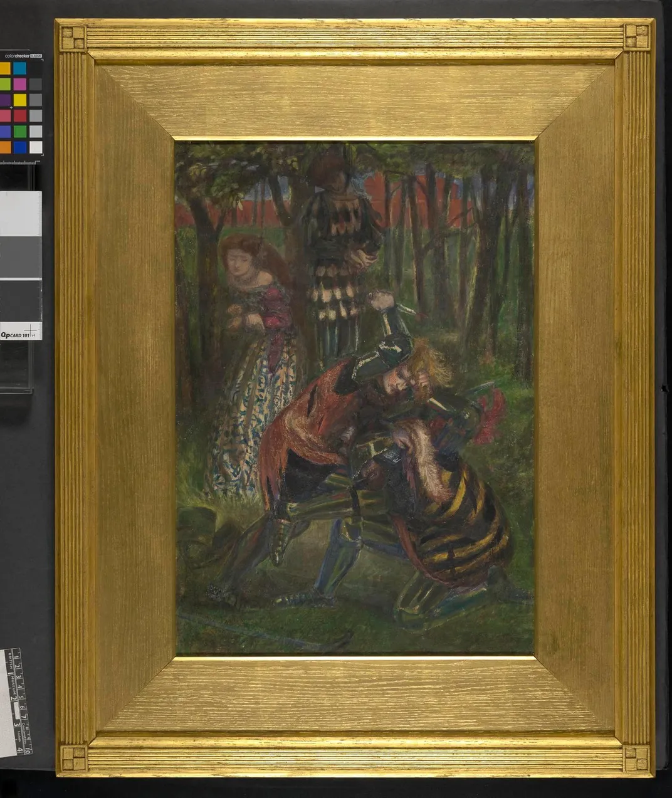Image resolution: width=672 pixels, height=798 pixels.
Task: Click the white patch on the colorchecker
Action: point(36,147)
